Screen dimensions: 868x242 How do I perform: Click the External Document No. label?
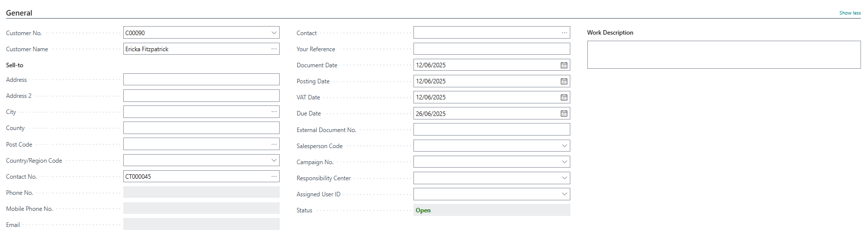coord(326,130)
